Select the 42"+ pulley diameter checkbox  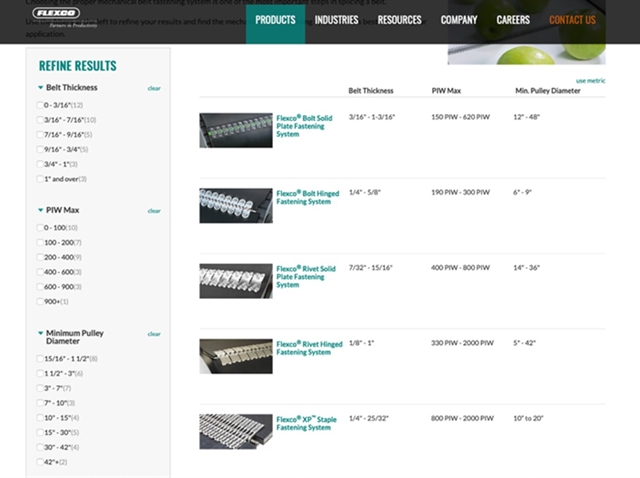point(40,462)
